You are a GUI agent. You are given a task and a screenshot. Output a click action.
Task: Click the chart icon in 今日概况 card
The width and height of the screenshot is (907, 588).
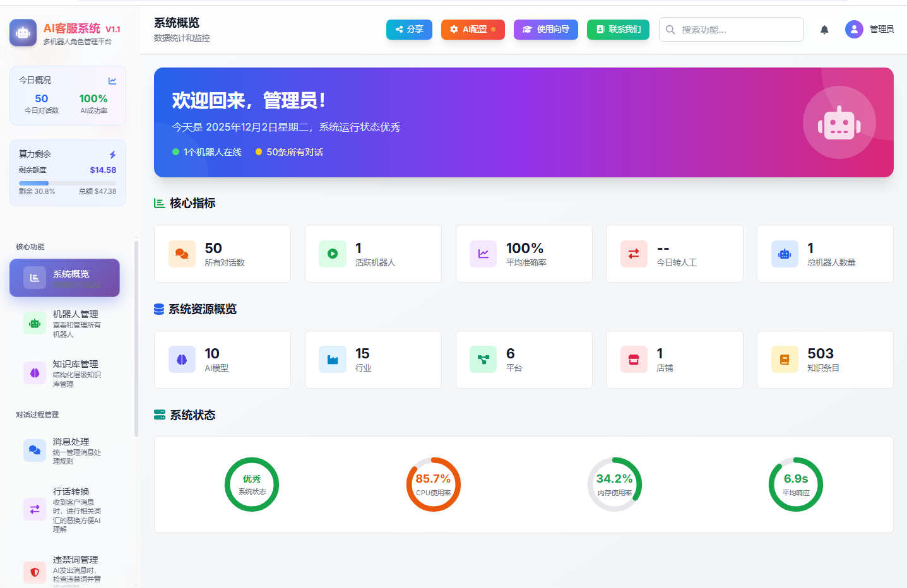[112, 81]
